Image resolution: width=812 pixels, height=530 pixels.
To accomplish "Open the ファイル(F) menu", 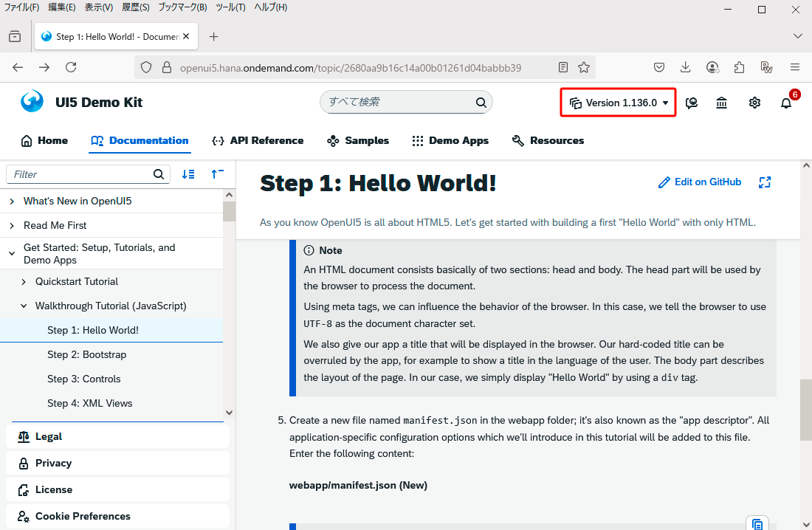I will pos(21,7).
